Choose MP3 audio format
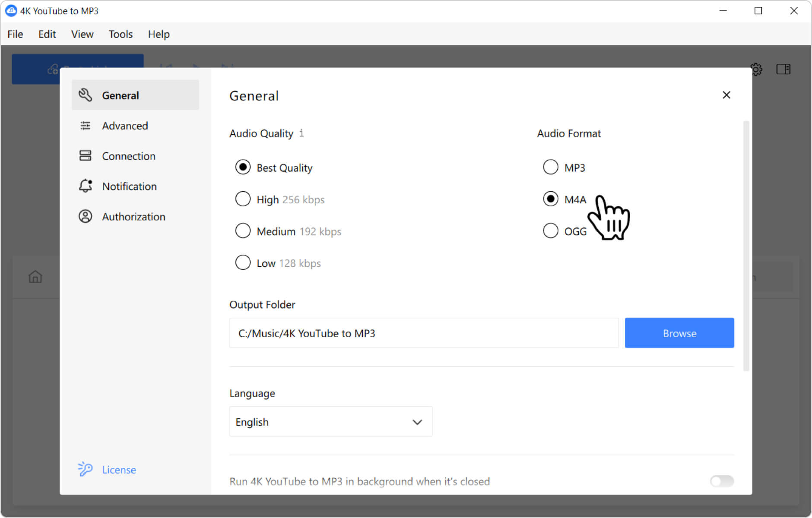Image resolution: width=812 pixels, height=518 pixels. pyautogui.click(x=564, y=167)
